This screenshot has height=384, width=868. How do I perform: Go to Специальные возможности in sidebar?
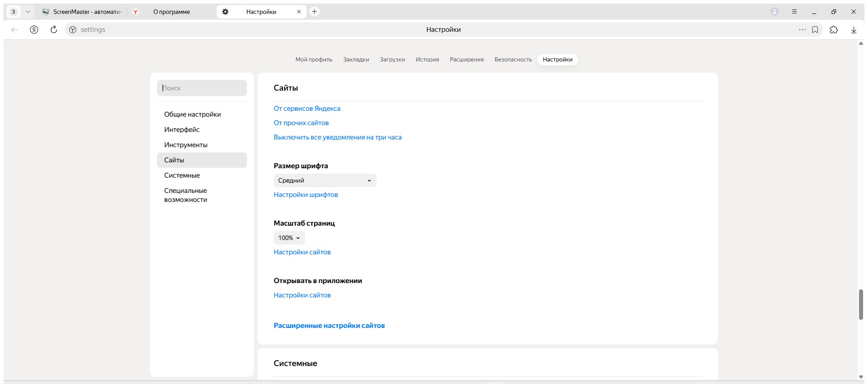(202, 195)
